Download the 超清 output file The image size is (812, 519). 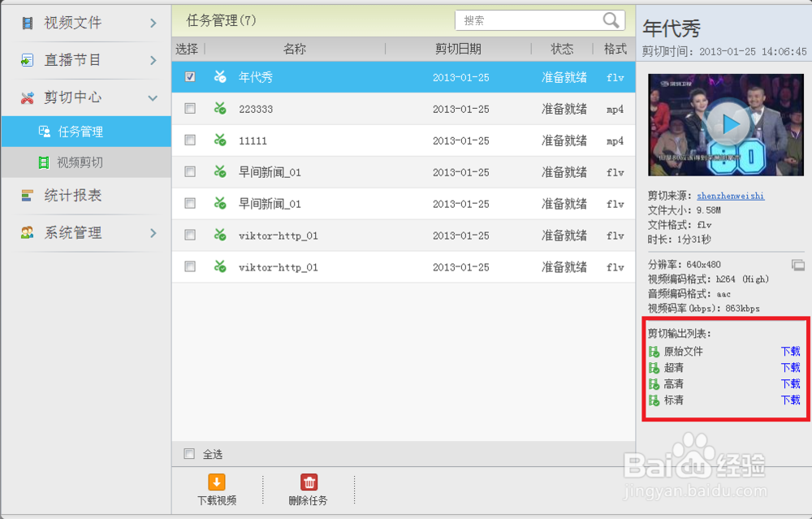[789, 367]
